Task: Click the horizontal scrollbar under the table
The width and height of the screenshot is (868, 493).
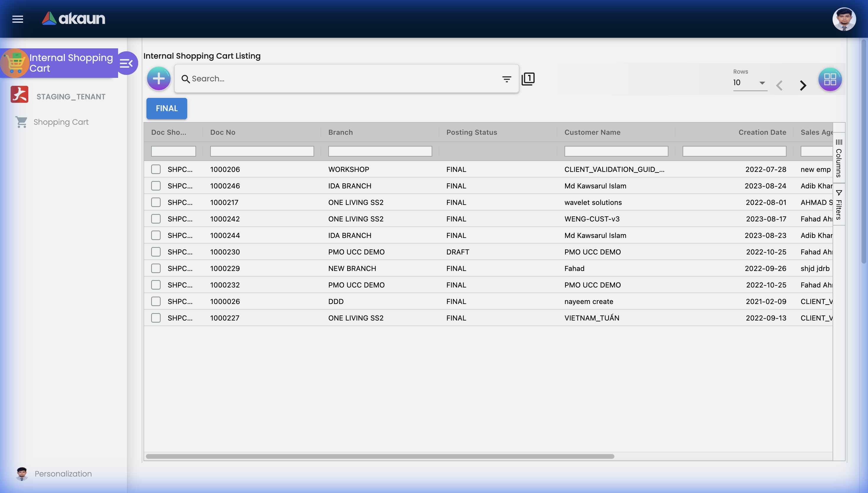Action: pos(380,456)
